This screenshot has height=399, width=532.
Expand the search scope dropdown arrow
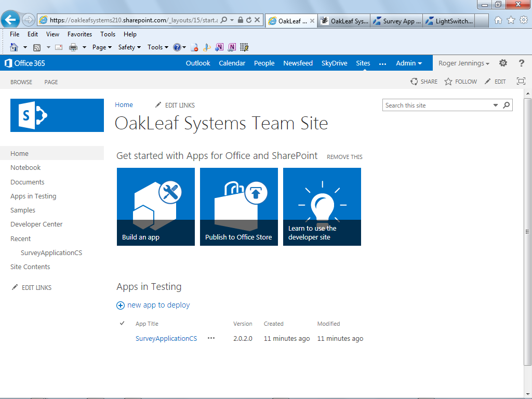(x=495, y=105)
